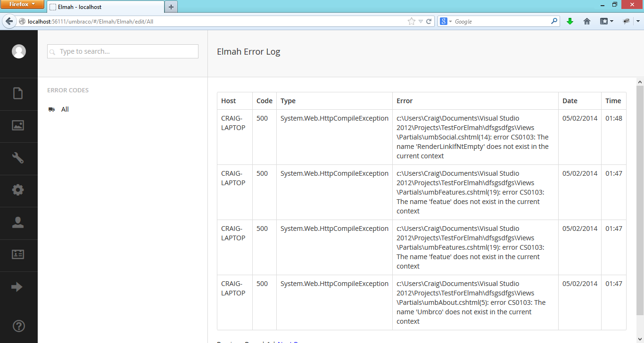Go back with the browser Back arrow
The image size is (644, 343).
point(9,21)
